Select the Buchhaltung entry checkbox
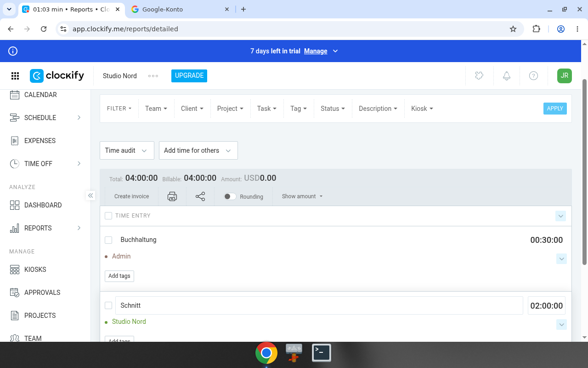This screenshot has height=368, width=588. tap(108, 240)
